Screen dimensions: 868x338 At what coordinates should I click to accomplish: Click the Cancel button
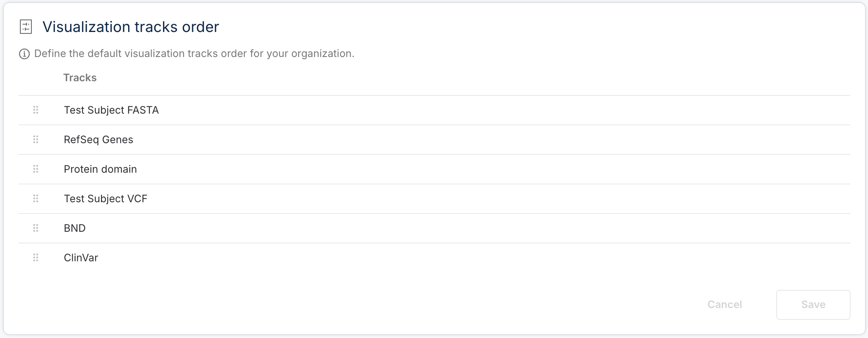724,304
